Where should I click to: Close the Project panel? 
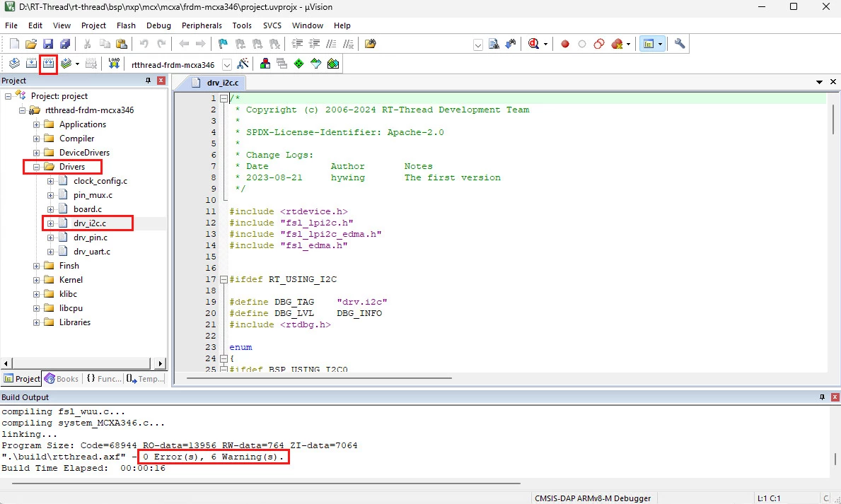point(161,81)
